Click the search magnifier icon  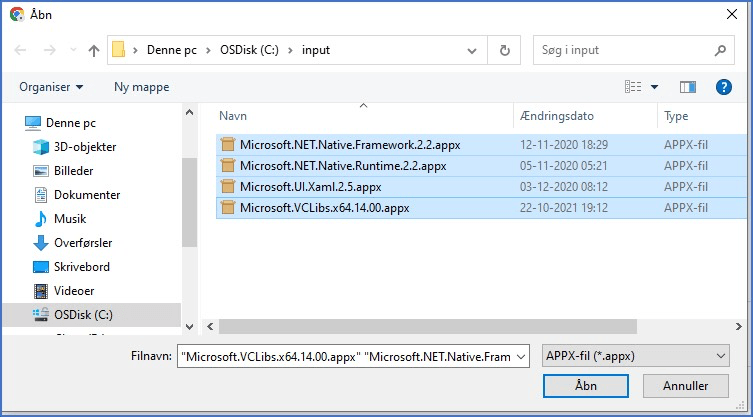pos(720,50)
